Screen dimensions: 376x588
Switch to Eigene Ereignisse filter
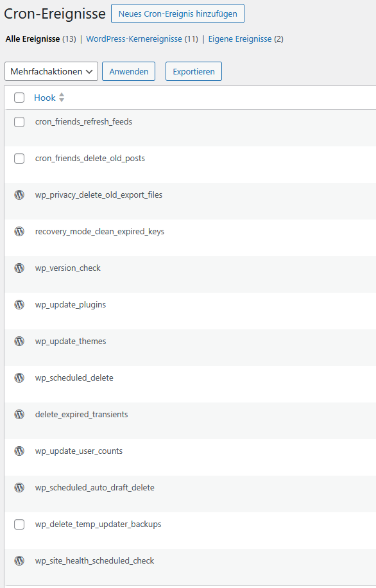coord(240,39)
